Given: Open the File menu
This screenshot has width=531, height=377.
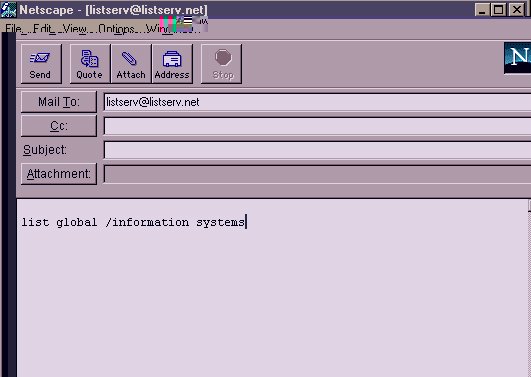Looking at the screenshot, I should pyautogui.click(x=13, y=28).
